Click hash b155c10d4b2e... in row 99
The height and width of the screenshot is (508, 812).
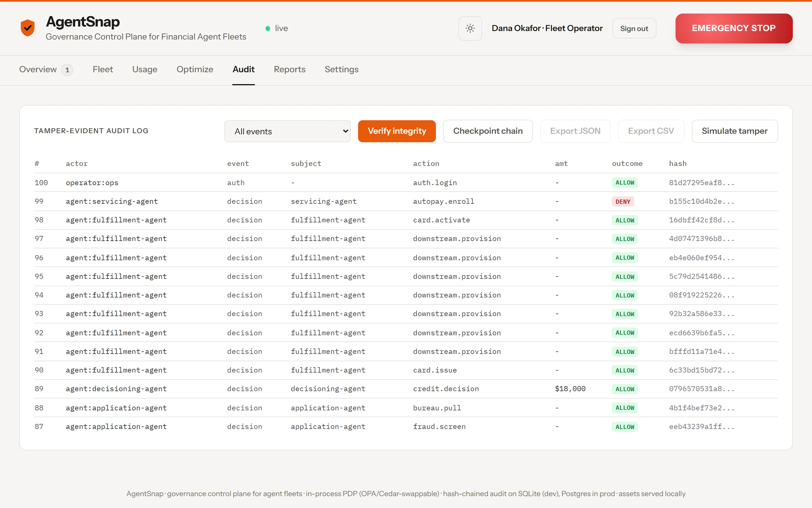(x=701, y=201)
